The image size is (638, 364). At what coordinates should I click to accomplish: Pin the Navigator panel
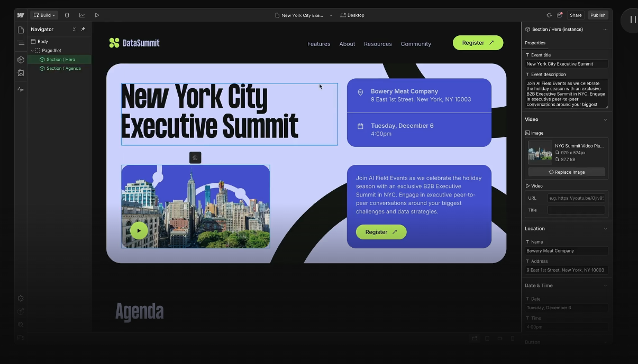[83, 29]
